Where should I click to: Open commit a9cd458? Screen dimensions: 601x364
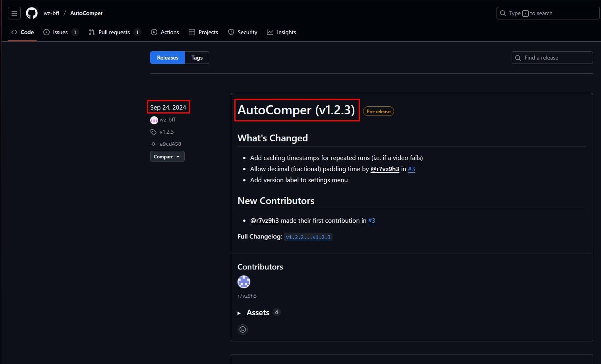tap(170, 144)
